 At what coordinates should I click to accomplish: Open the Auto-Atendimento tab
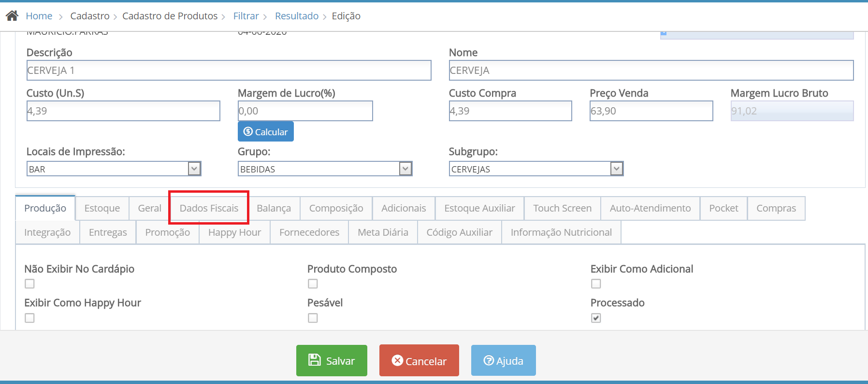click(x=650, y=208)
